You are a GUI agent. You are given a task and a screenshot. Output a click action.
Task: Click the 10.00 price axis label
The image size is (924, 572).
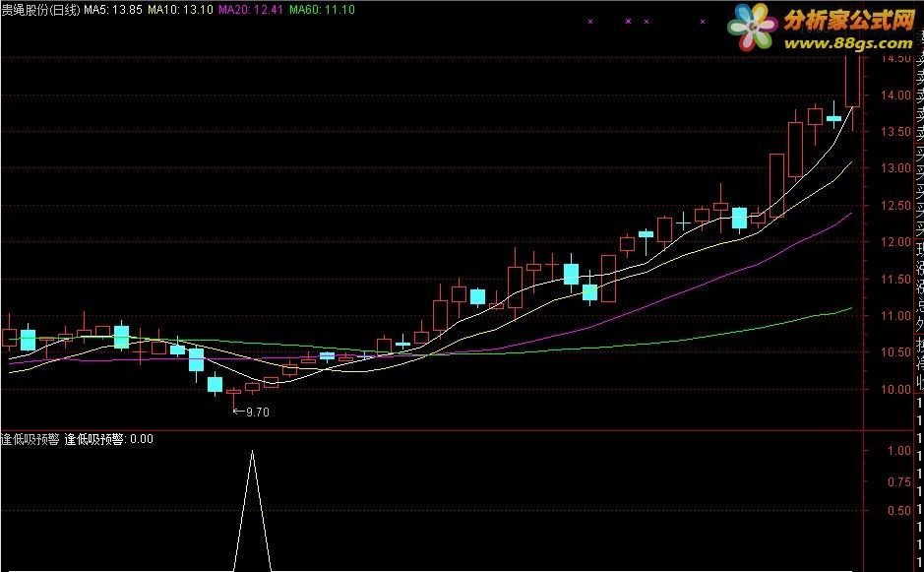point(895,389)
